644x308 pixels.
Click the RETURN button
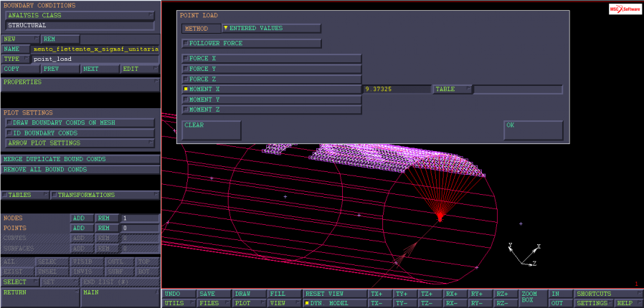point(40,298)
